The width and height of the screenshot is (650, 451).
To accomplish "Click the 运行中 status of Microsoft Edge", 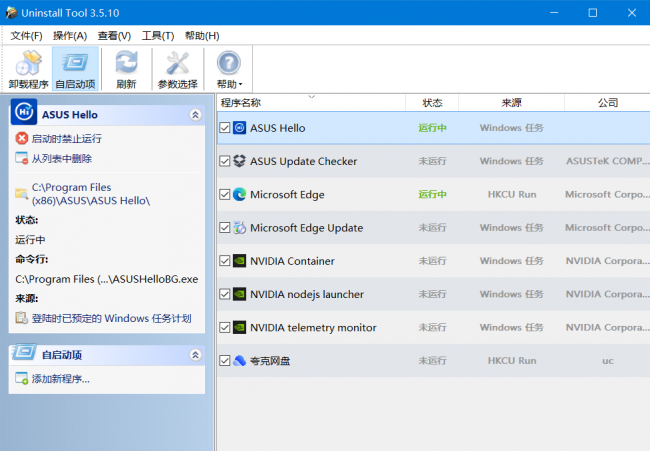I will tap(432, 194).
